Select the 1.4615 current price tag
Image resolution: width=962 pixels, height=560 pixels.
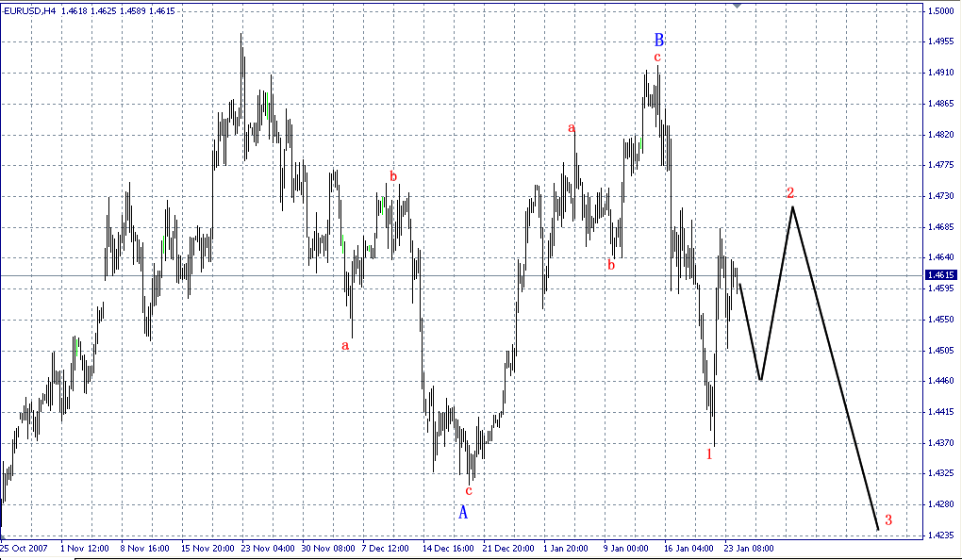click(940, 274)
